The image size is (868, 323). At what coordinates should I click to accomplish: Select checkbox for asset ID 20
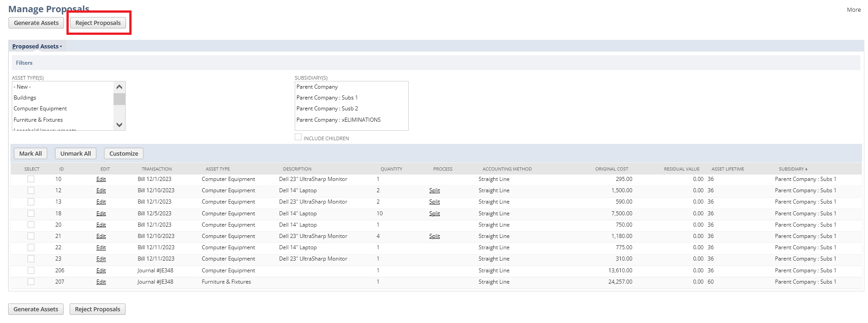[31, 225]
